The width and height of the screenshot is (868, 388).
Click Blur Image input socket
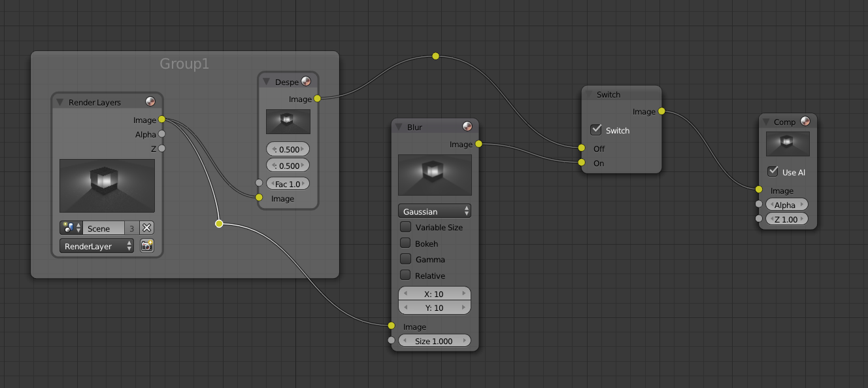pos(391,326)
